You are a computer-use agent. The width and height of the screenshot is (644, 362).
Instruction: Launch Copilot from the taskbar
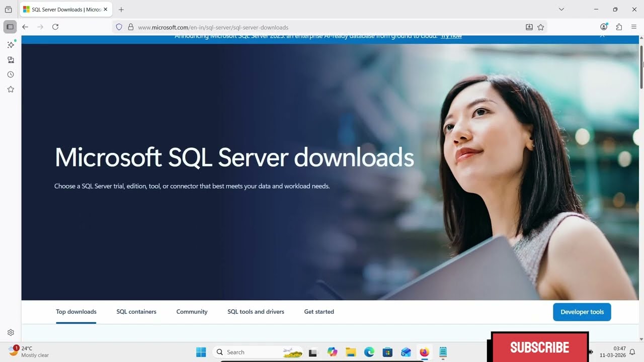(x=332, y=352)
